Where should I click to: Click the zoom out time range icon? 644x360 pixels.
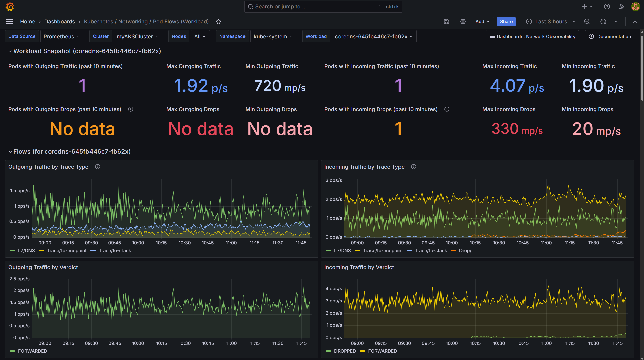(x=587, y=22)
